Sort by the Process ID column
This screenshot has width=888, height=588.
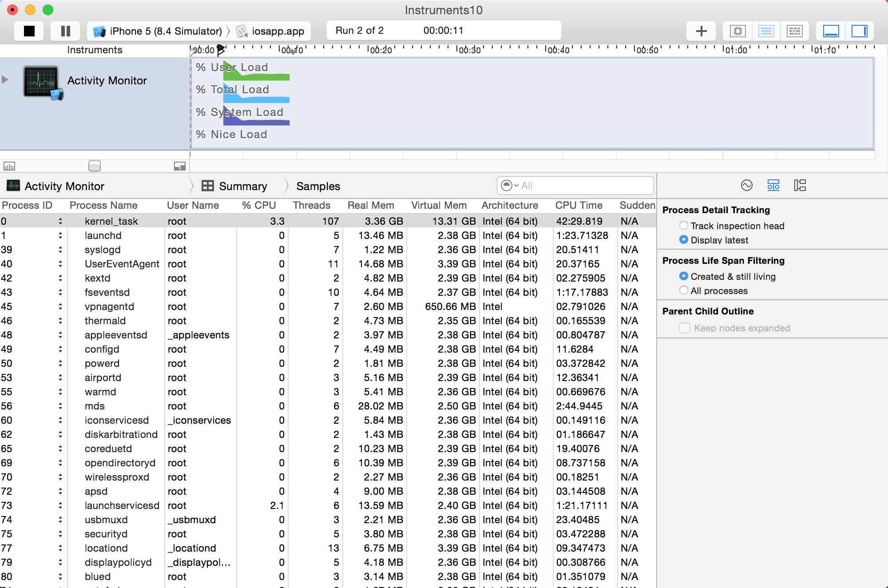(x=27, y=205)
